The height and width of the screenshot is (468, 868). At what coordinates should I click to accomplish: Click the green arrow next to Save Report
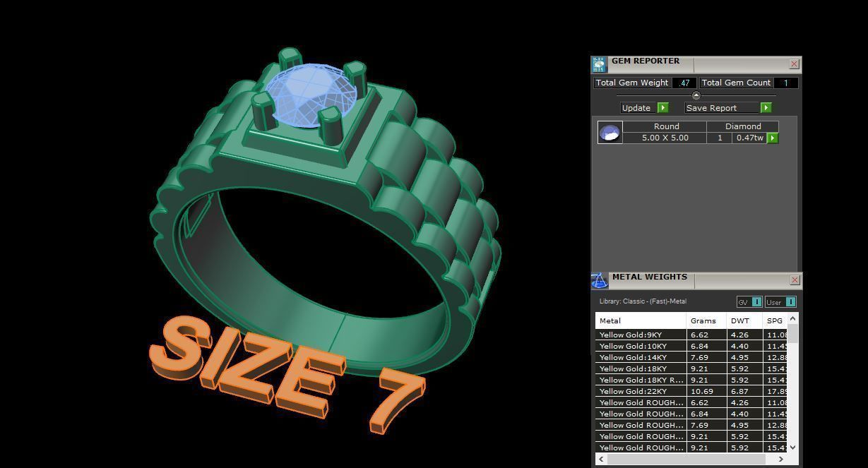pyautogui.click(x=766, y=108)
